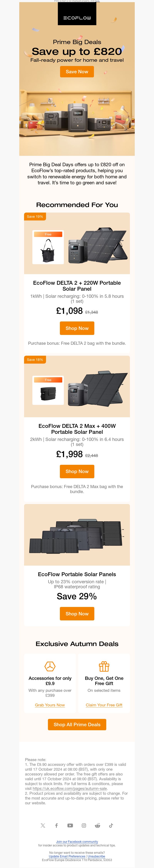
Task: Open the YouTube social icon
Action: tap(70, 825)
